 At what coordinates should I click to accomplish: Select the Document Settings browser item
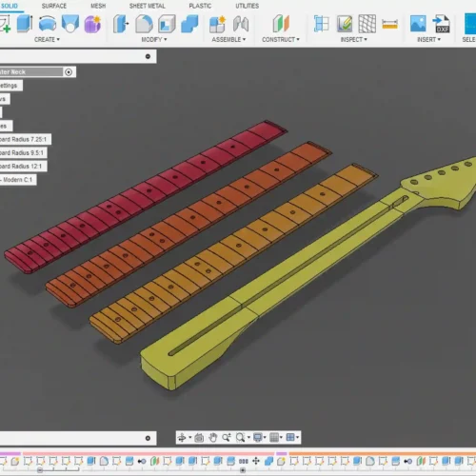pos(11,86)
